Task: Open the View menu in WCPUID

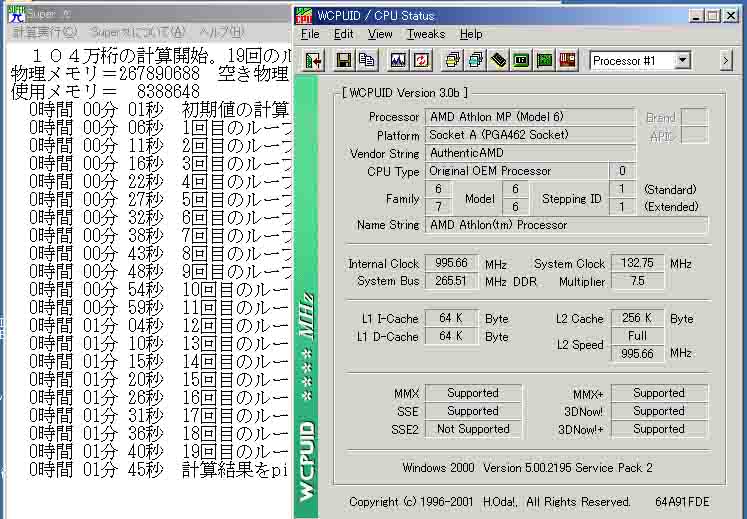Action: pyautogui.click(x=380, y=34)
